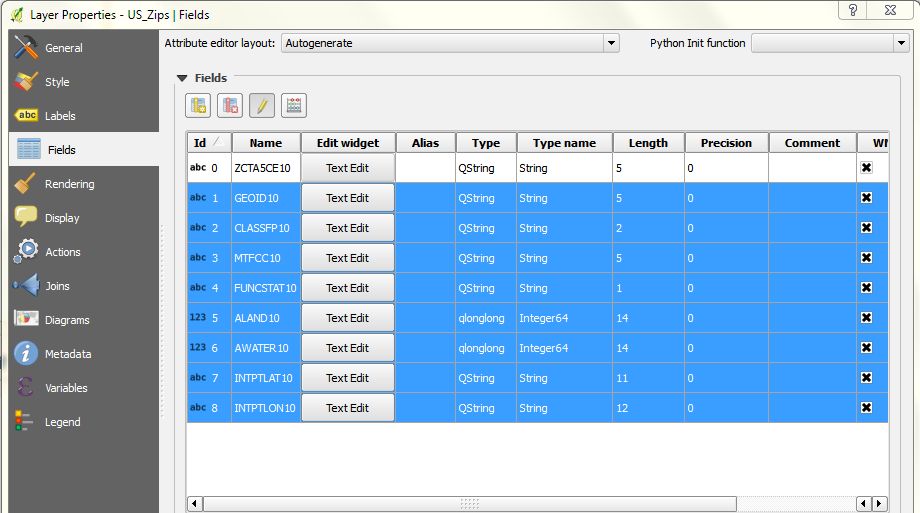
Task: Click the Alias column header
Action: 425,143
